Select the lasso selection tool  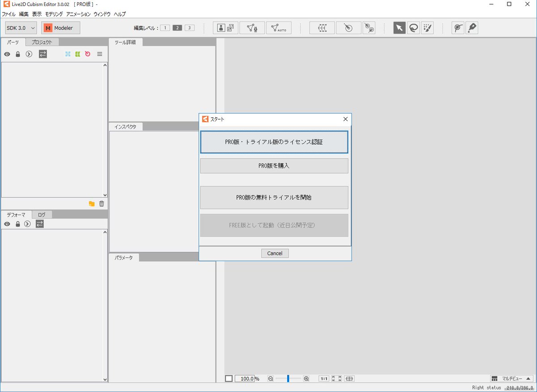(x=413, y=28)
